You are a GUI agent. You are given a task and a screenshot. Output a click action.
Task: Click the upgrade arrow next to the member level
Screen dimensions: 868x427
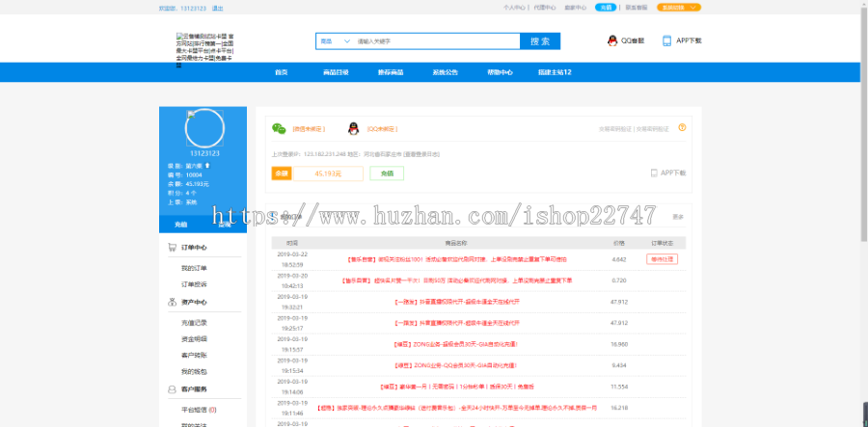click(207, 166)
